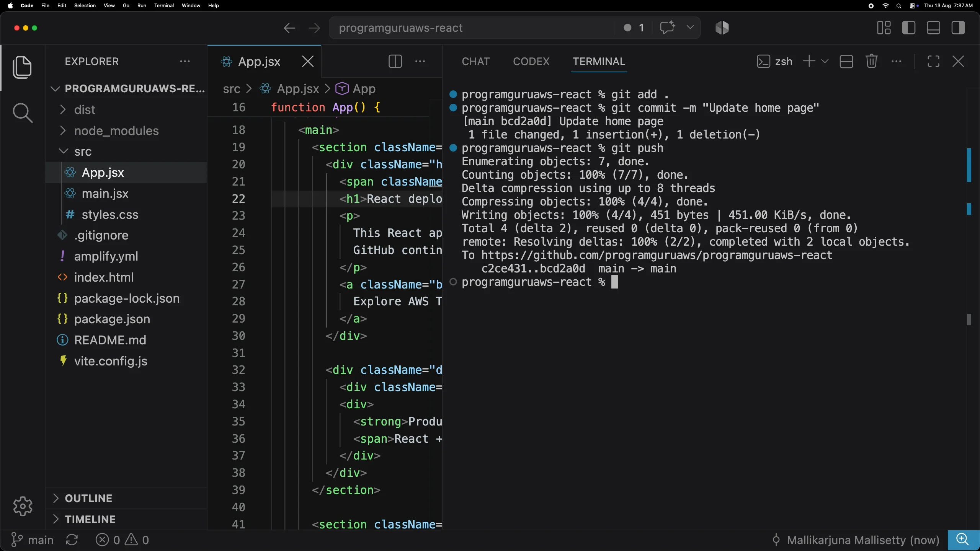Split the terminal

(x=846, y=61)
